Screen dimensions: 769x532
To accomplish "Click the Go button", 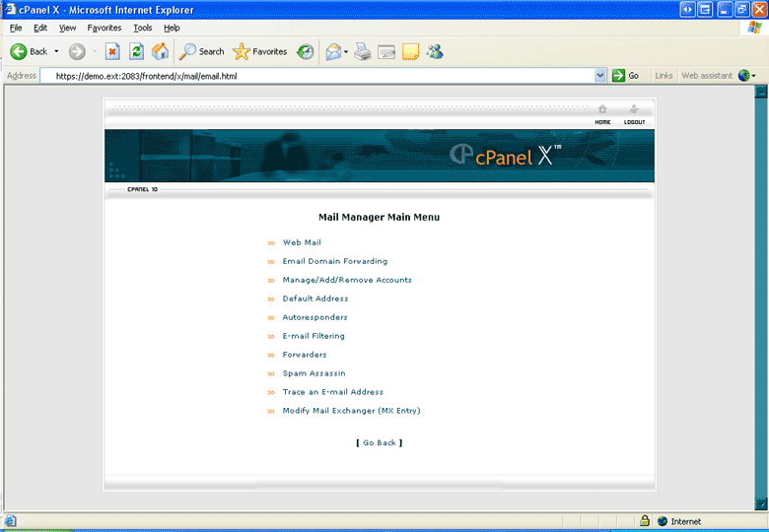I will (625, 76).
